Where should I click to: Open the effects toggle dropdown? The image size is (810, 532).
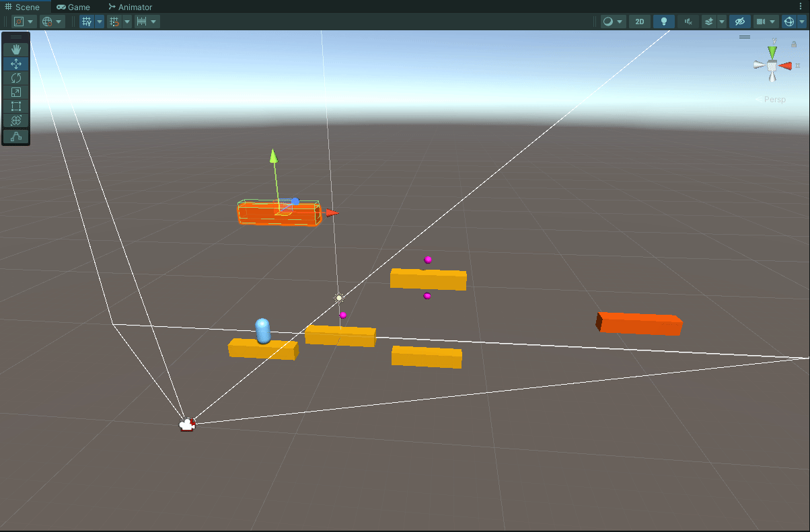pyautogui.click(x=721, y=21)
